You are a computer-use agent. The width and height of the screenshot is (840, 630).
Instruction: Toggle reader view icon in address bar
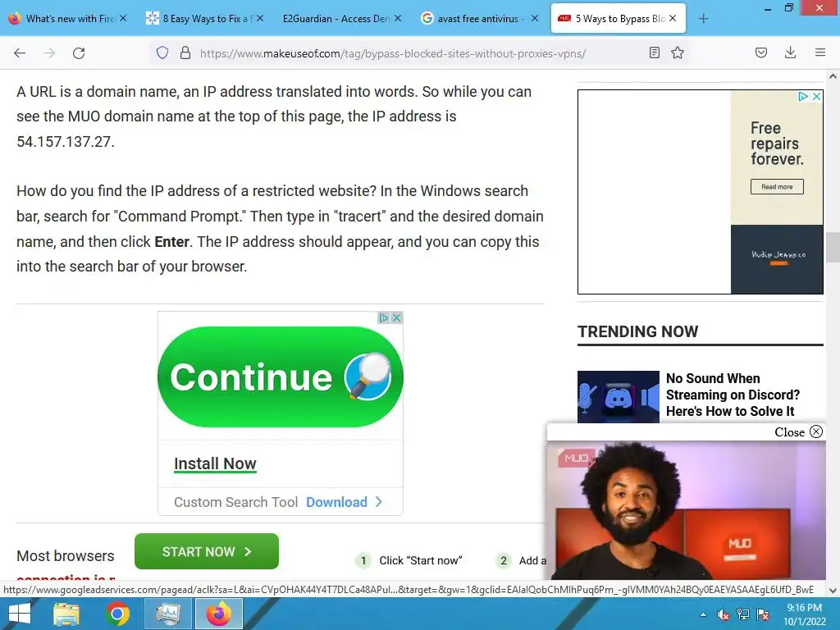pos(654,52)
